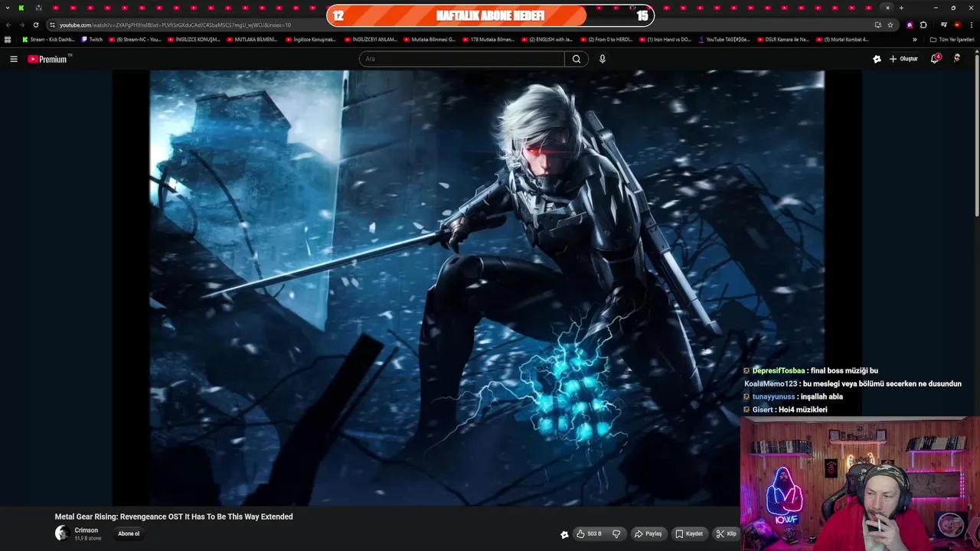The height and width of the screenshot is (551, 980).
Task: Open 'Mutlaka Bilinmesi G...' bookmark
Action: pos(429,39)
